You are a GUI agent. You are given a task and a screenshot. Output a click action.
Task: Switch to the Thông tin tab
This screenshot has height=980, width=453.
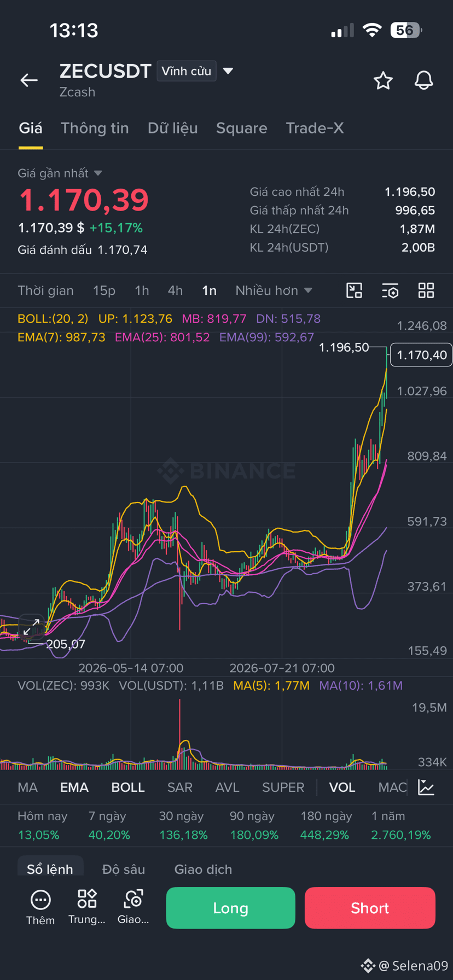[x=95, y=128]
